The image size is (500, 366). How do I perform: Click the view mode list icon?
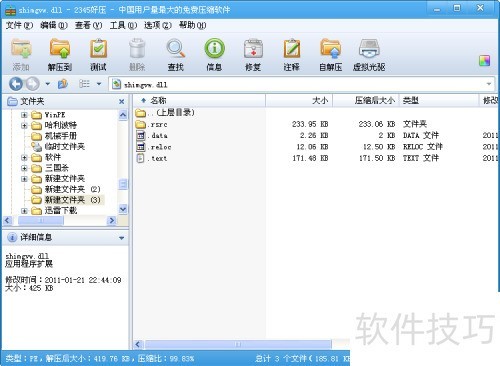pos(84,84)
